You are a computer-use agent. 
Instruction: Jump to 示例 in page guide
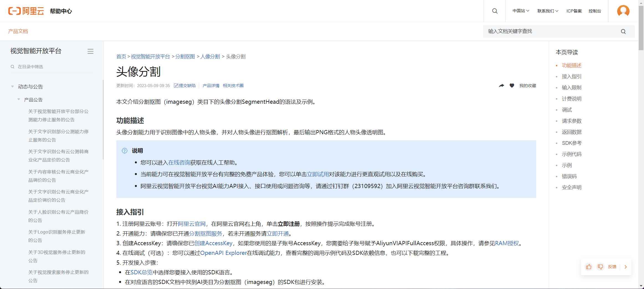(x=567, y=165)
